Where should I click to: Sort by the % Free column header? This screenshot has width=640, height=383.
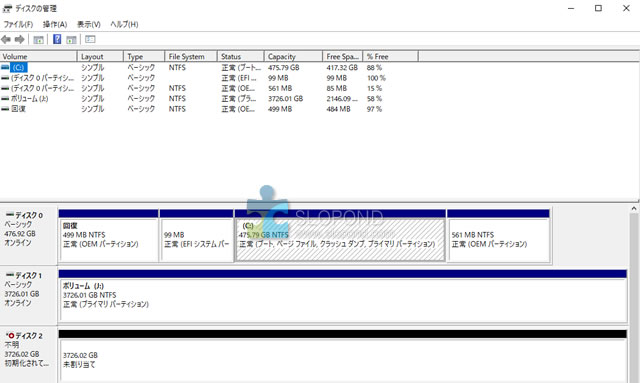coord(390,56)
